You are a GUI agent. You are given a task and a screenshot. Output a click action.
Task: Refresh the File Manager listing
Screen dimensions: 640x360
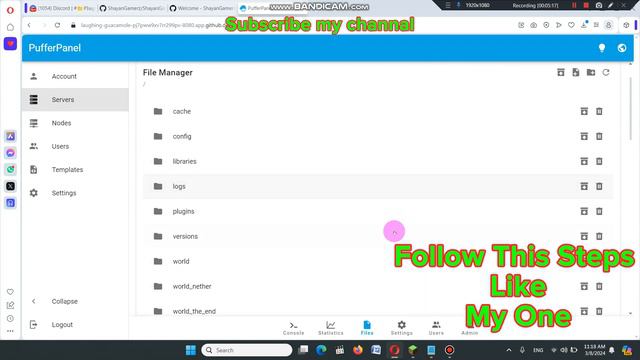(606, 72)
